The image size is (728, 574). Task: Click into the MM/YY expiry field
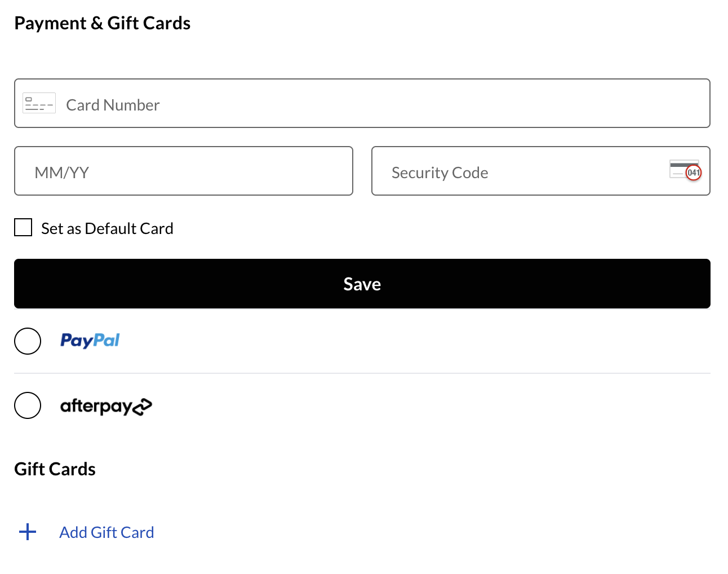pyautogui.click(x=184, y=171)
